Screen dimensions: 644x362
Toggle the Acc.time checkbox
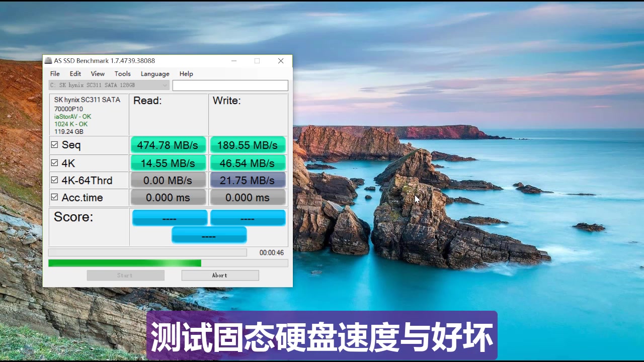coord(55,197)
